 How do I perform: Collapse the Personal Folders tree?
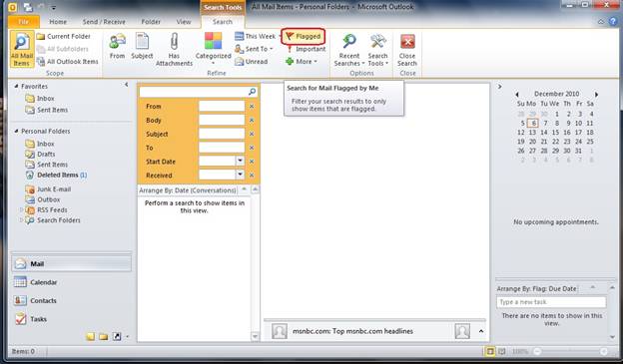[16, 131]
